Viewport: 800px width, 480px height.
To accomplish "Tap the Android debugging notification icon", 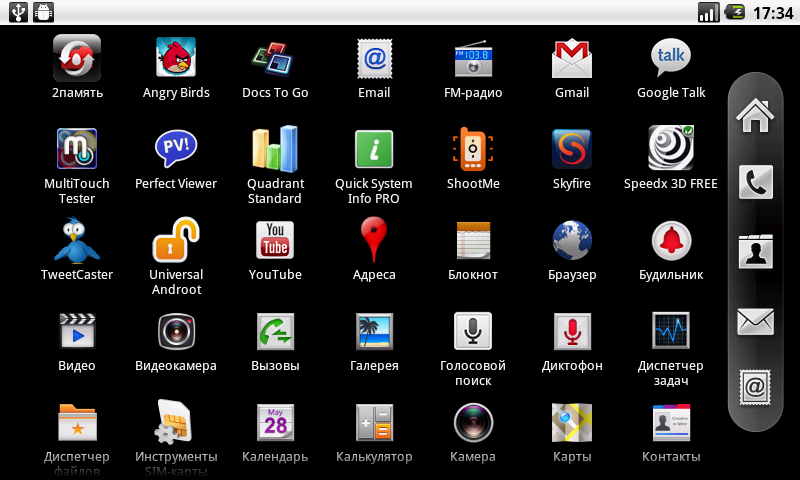I will click(43, 12).
